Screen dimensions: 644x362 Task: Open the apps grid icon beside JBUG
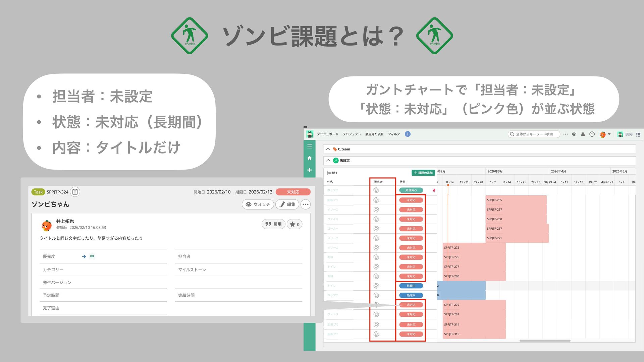(x=638, y=134)
